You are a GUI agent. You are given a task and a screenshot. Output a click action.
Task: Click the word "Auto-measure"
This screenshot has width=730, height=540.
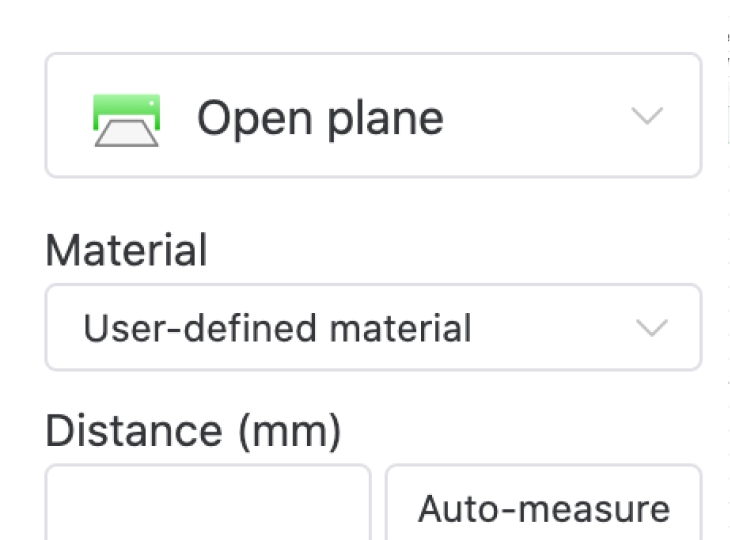tap(544, 509)
